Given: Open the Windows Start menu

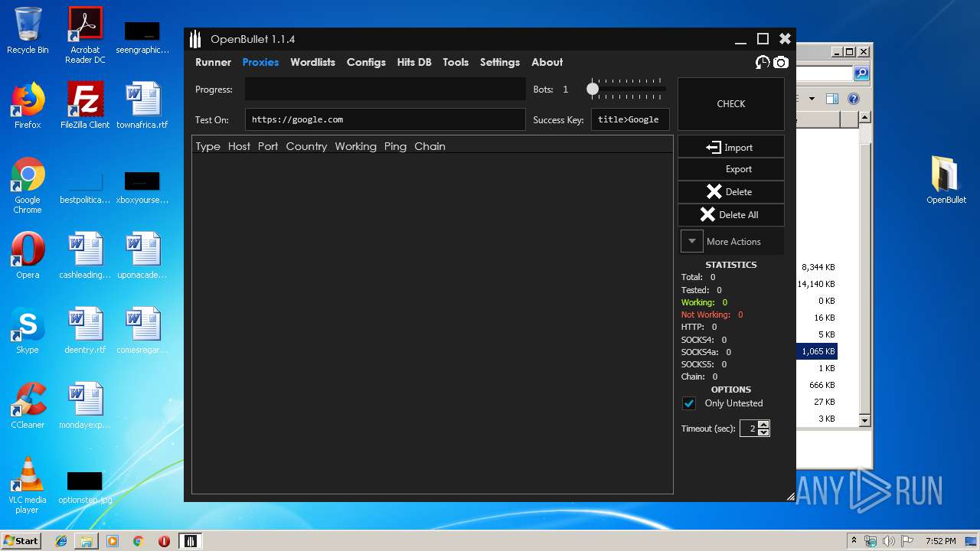Looking at the screenshot, I should click(x=21, y=541).
